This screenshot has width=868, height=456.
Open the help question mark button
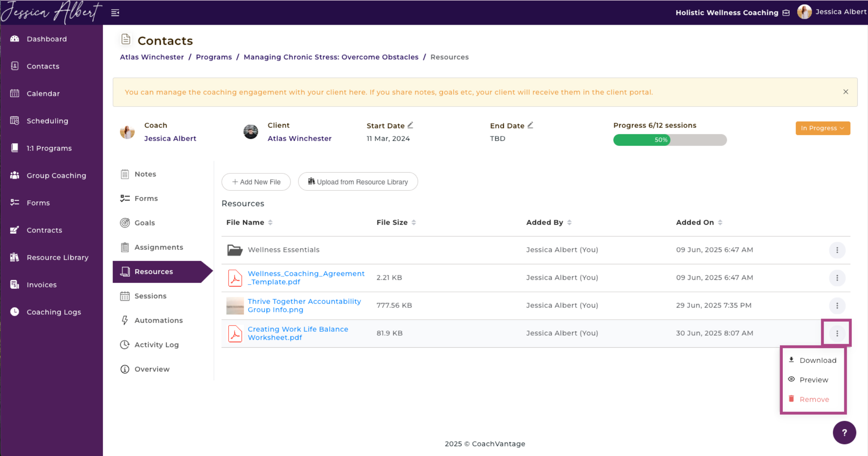coord(844,432)
